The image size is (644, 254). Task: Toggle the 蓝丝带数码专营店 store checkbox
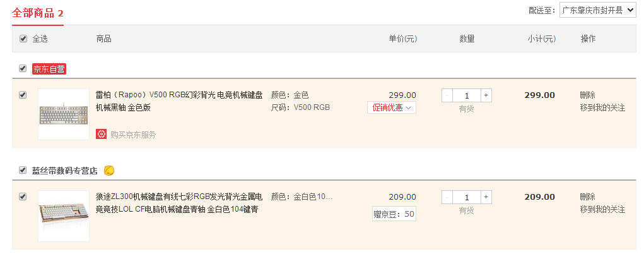[23, 170]
